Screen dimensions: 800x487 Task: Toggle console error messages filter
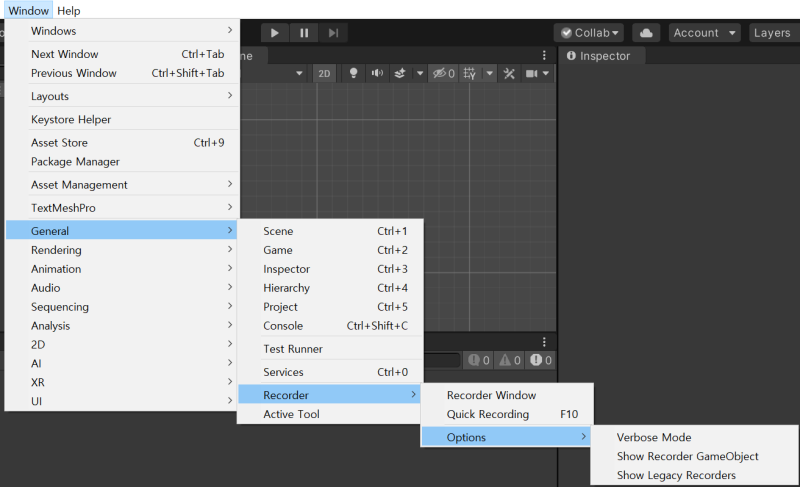coord(541,361)
